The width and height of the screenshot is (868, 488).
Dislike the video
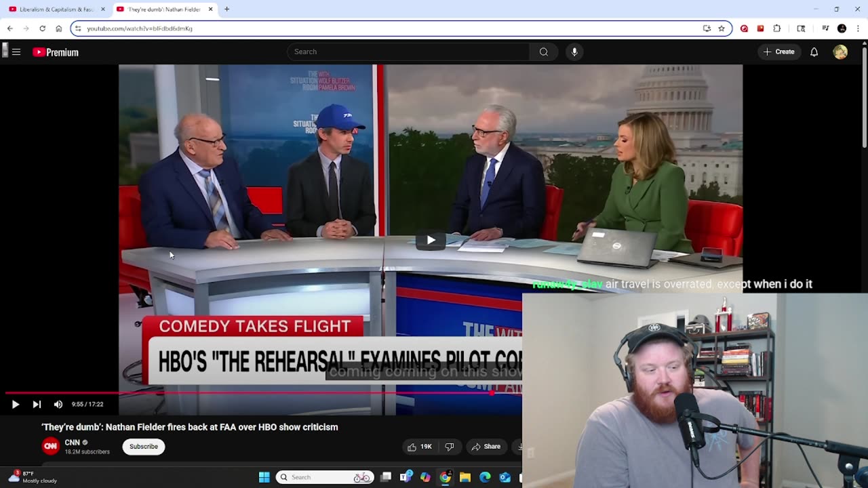click(449, 447)
